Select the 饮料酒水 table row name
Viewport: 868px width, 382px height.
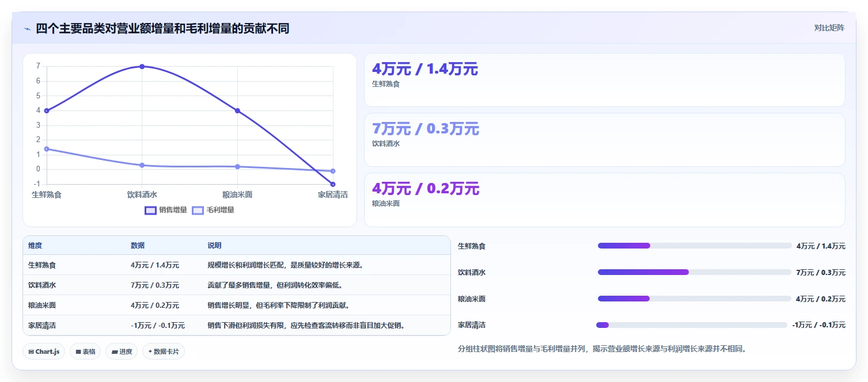[x=42, y=285]
